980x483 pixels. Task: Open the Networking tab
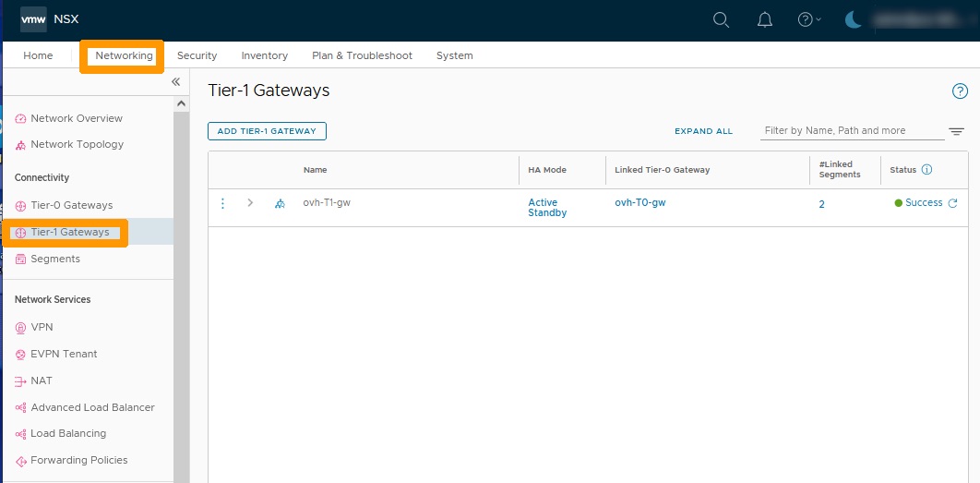[124, 55]
